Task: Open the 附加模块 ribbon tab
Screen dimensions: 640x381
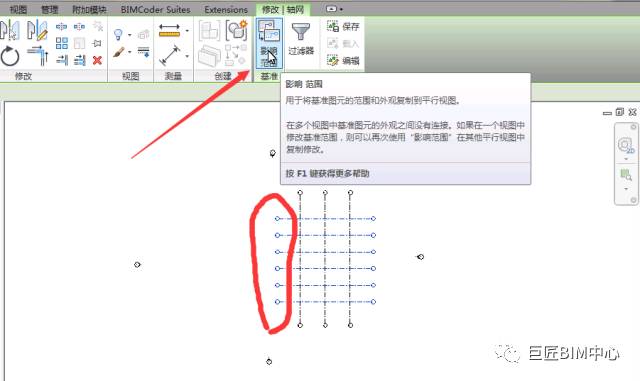Action: pos(89,9)
